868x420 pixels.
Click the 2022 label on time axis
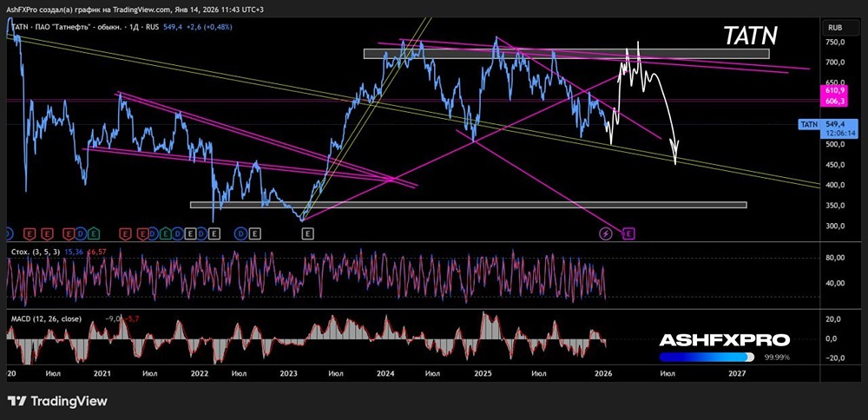tap(199, 373)
